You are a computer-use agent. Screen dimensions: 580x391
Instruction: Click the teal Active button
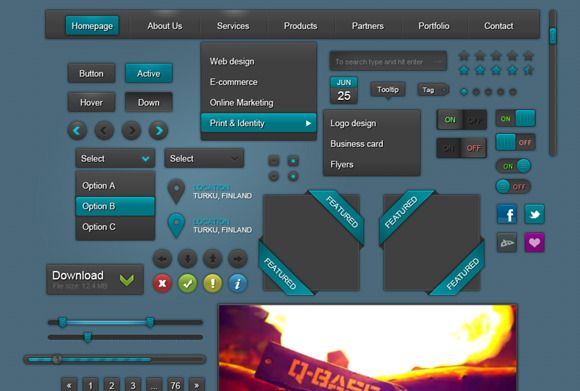149,73
